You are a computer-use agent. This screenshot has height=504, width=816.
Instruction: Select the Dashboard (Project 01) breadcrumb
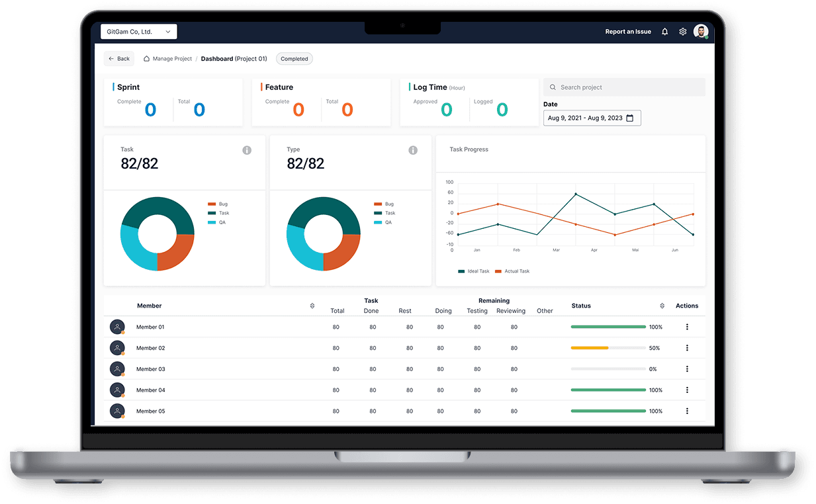click(x=234, y=59)
